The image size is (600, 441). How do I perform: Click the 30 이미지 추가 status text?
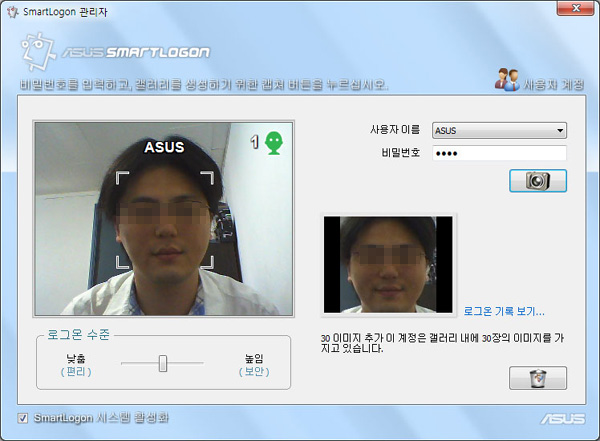pyautogui.click(x=442, y=343)
